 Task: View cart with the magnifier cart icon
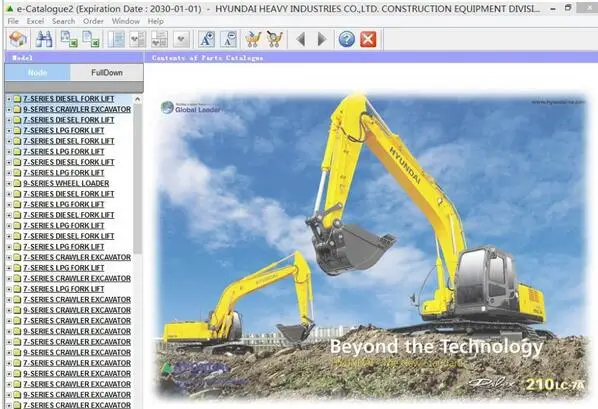[x=275, y=39]
